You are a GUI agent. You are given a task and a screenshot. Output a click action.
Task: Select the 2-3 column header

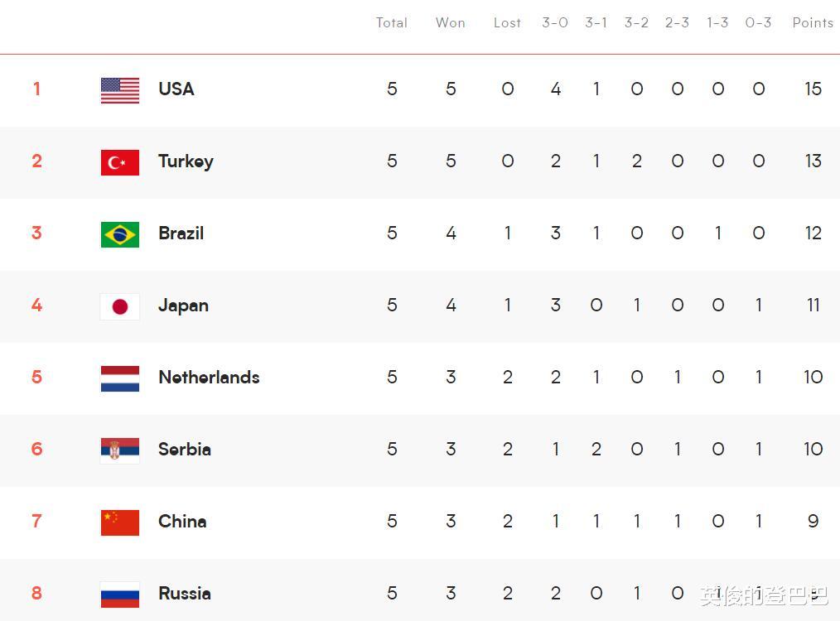[677, 23]
